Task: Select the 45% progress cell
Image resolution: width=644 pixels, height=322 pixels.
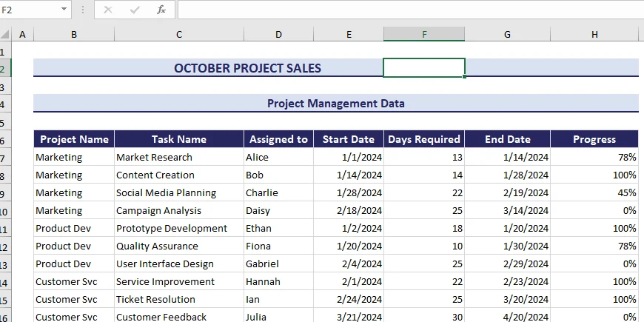Action: [594, 192]
